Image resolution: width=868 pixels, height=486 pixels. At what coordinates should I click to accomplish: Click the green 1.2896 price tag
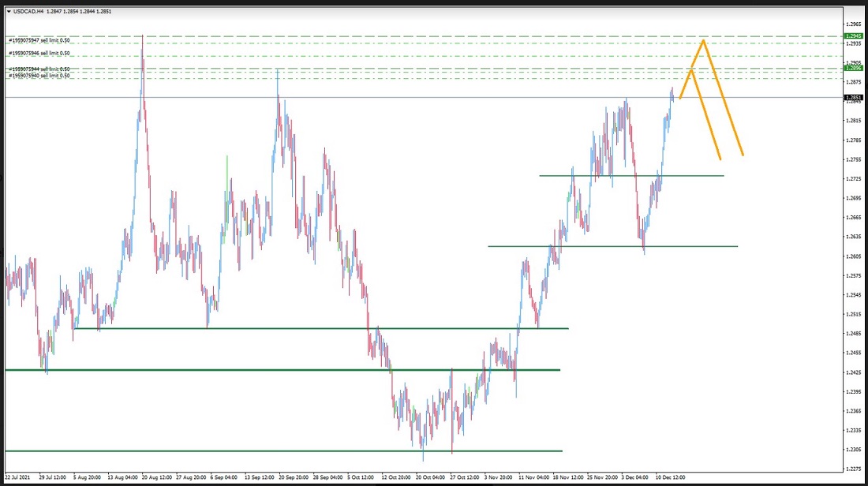tap(852, 69)
